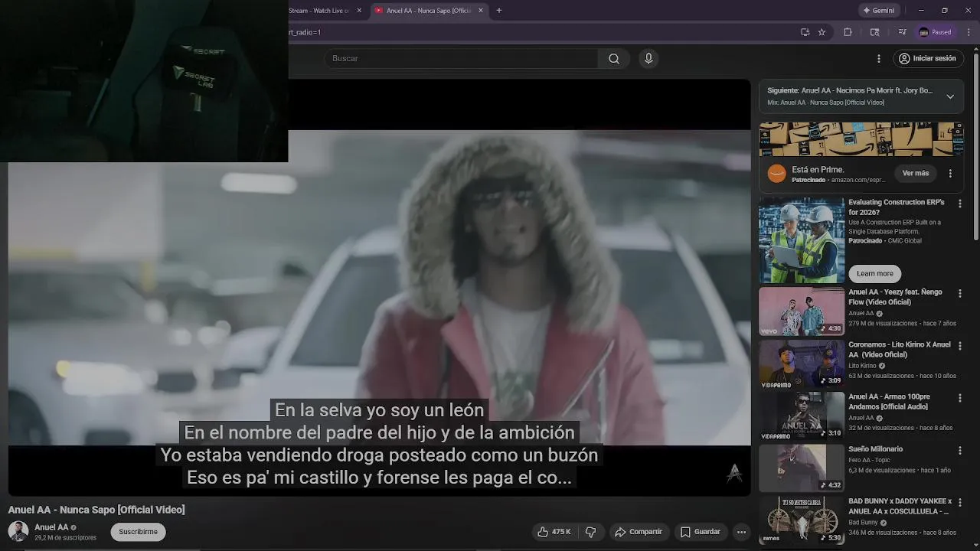Open the media controls icon in toolbar

pyautogui.click(x=902, y=32)
